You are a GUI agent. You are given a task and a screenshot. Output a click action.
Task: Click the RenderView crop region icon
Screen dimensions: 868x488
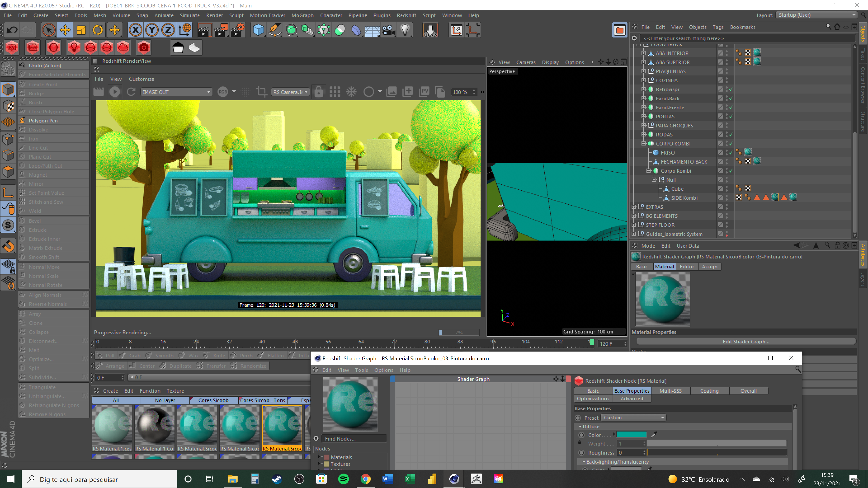[x=262, y=92]
